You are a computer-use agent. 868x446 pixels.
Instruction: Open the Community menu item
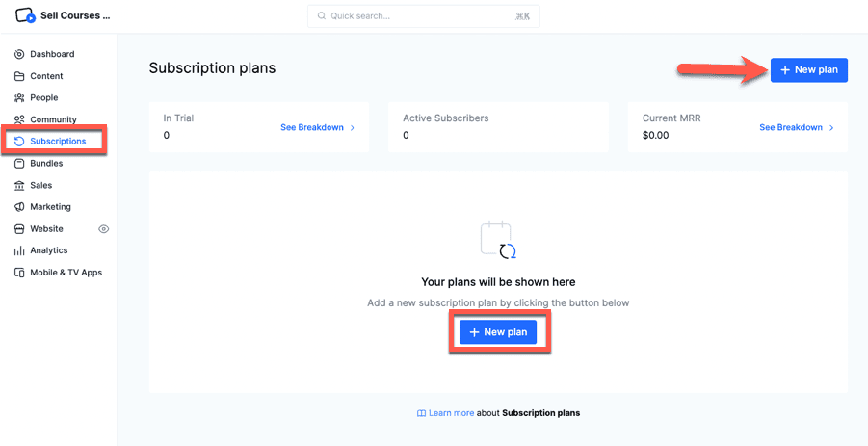53,119
